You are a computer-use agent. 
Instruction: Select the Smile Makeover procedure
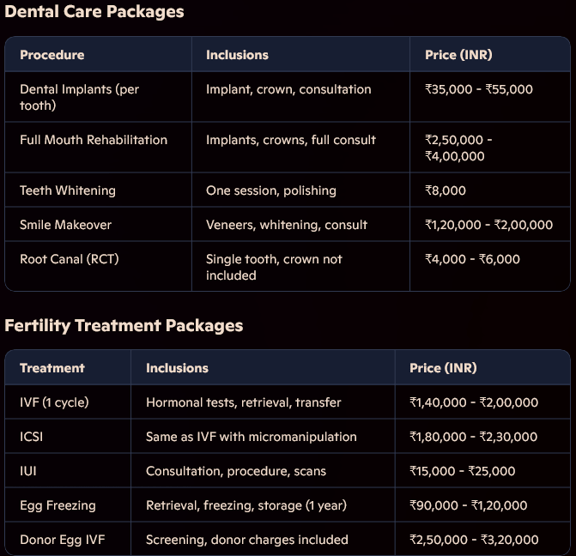pyautogui.click(x=65, y=225)
